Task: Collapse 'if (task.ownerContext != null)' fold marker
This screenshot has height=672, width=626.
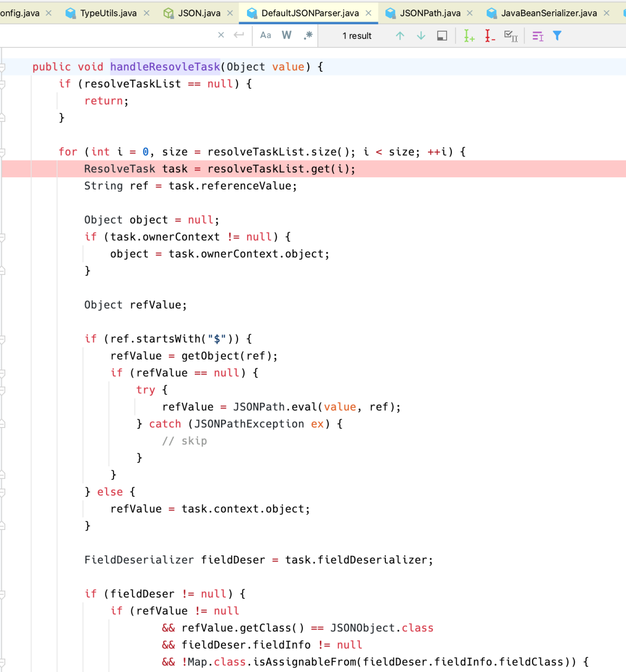Action: (3, 237)
